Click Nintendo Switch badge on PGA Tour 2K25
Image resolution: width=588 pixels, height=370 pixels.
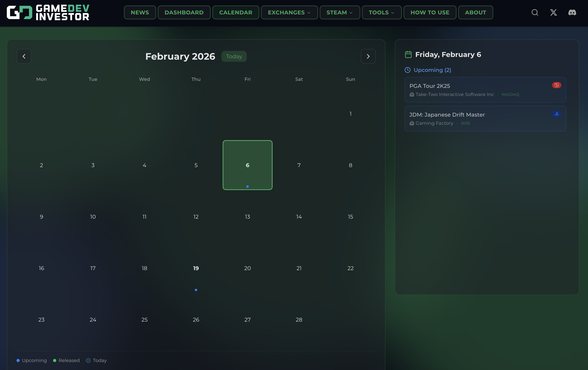(x=556, y=85)
